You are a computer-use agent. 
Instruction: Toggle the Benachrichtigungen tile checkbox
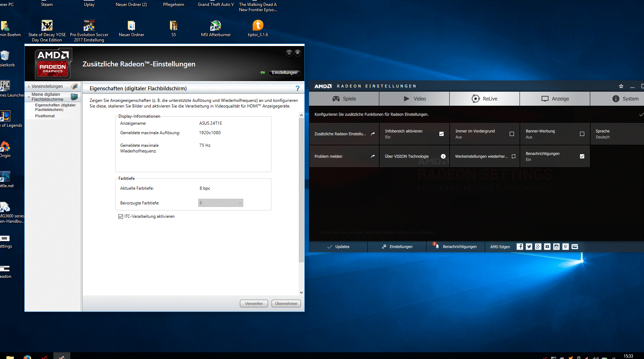pyautogui.click(x=582, y=156)
